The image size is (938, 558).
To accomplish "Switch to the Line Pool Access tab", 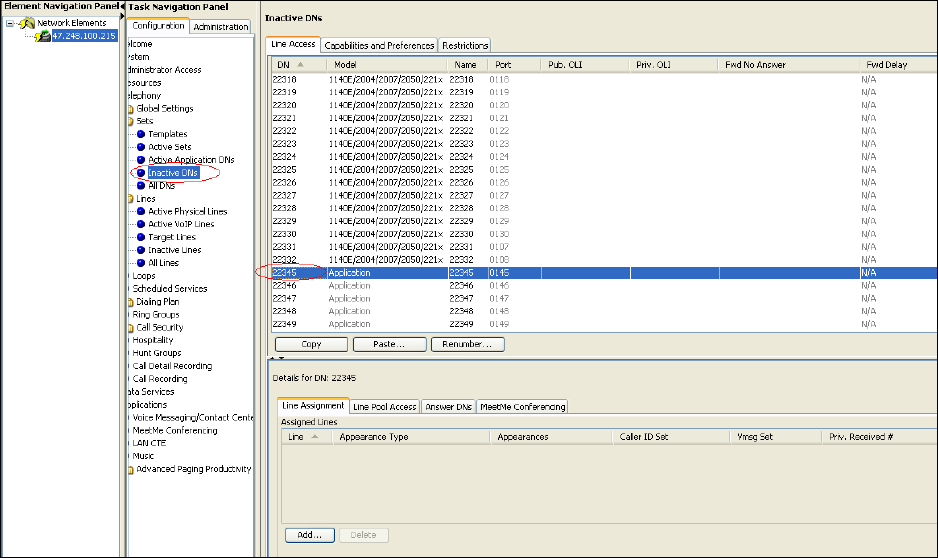I will pos(384,406).
